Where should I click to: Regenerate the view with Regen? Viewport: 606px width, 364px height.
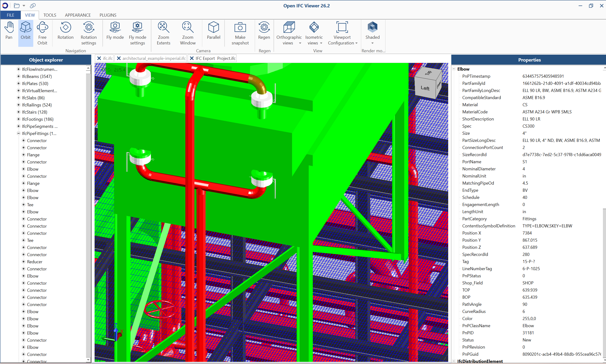click(264, 31)
